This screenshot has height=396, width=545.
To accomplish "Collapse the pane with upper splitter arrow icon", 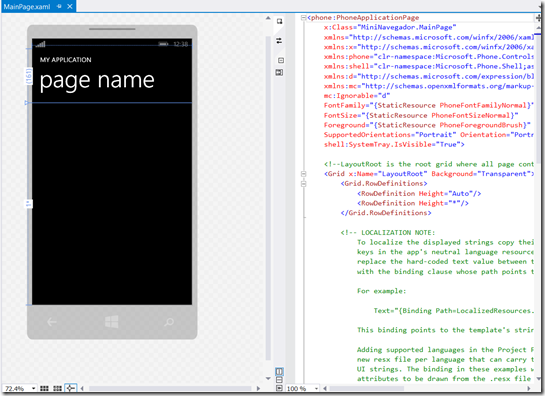I will (279, 72).
